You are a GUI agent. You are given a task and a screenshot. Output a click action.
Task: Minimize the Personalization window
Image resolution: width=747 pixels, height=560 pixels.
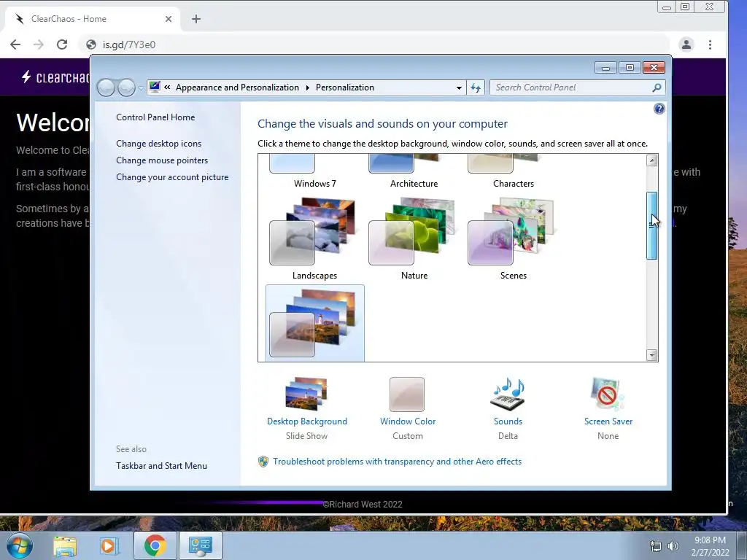pos(605,68)
